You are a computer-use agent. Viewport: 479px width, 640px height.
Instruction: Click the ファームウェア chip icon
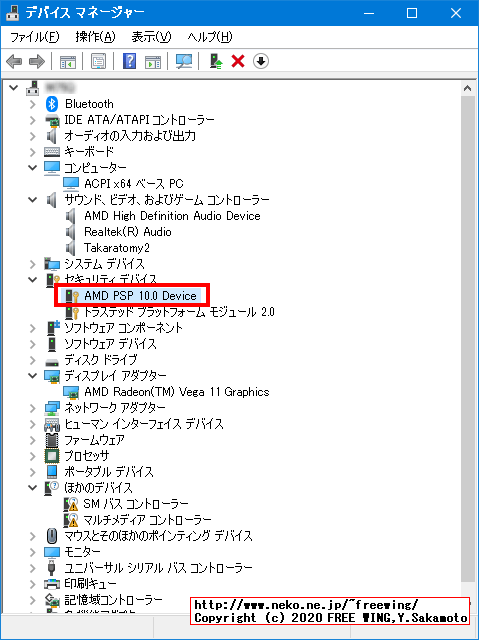point(52,440)
